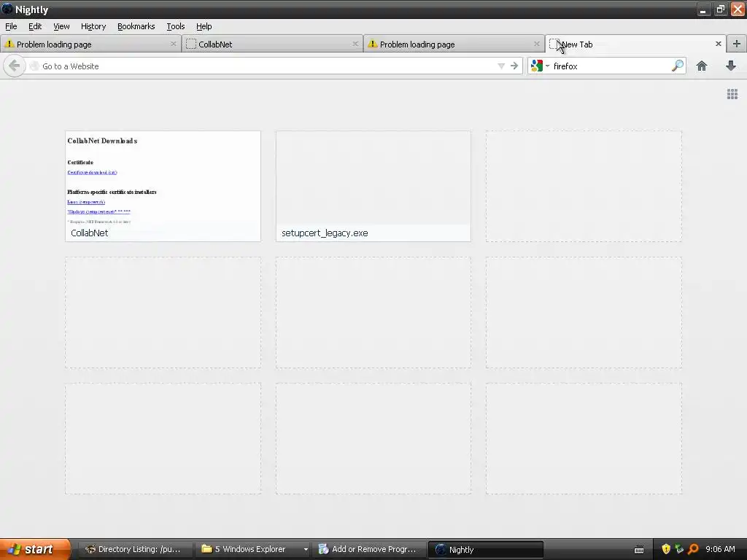Open the address bar history dropdown
The height and width of the screenshot is (560, 747).
tap(500, 66)
